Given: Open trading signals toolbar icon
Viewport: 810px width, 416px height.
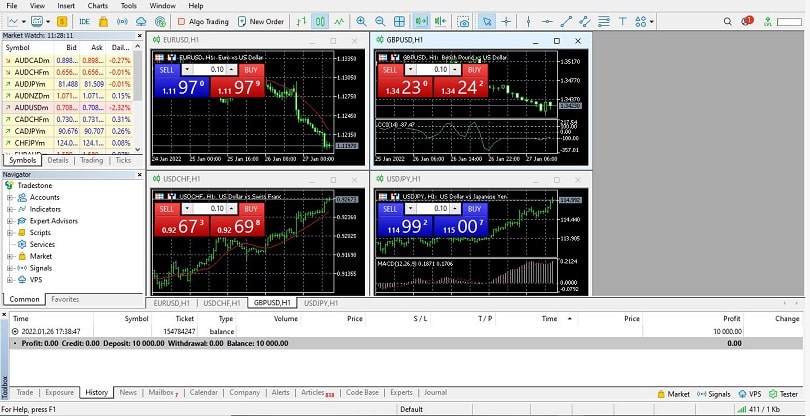Looking at the screenshot, I should (122, 22).
